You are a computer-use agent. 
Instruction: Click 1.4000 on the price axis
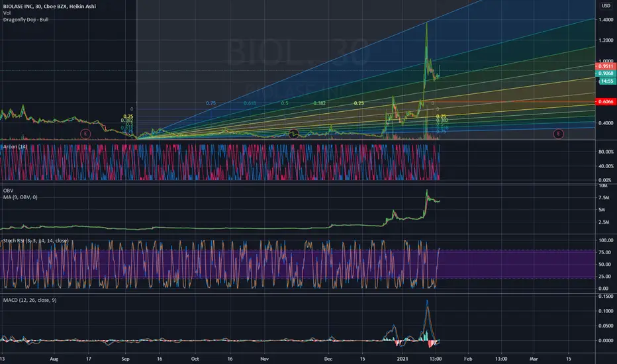coord(606,20)
